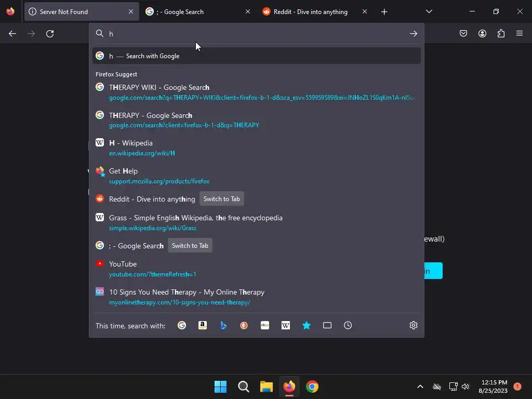Search history using the clock icon
This screenshot has height=399, width=532.
[x=348, y=325]
